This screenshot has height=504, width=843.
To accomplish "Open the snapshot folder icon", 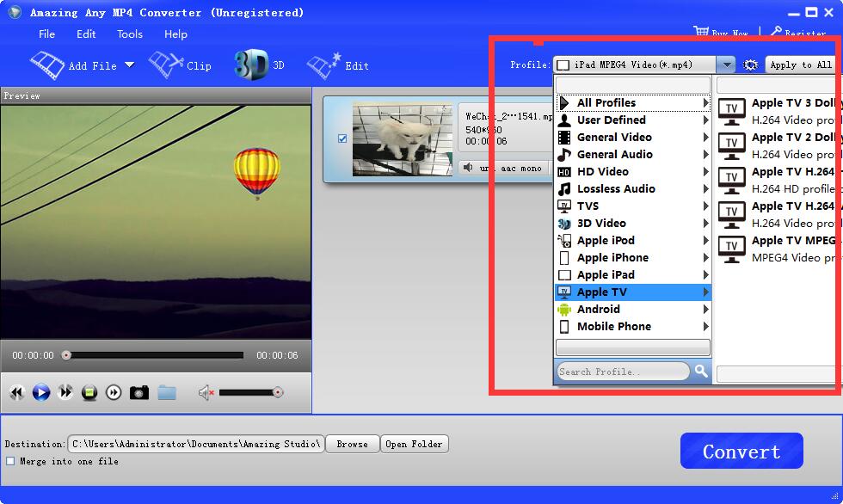I will [167, 393].
